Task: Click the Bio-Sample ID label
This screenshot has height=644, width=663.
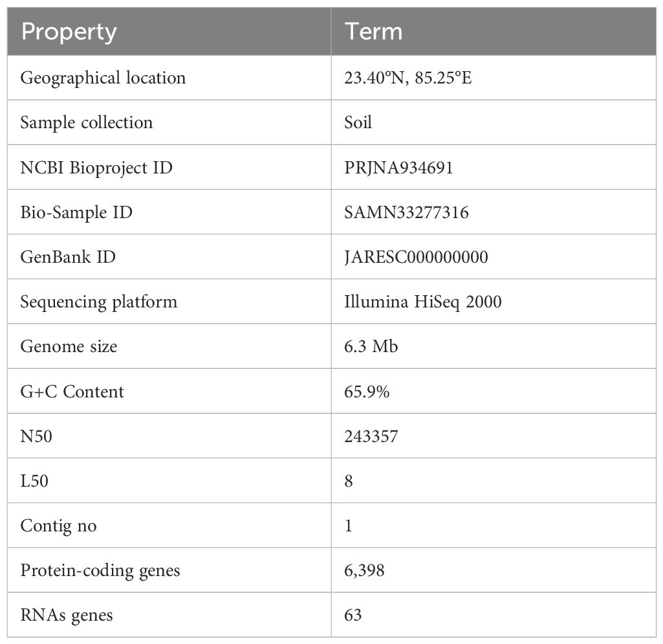Action: (x=76, y=212)
